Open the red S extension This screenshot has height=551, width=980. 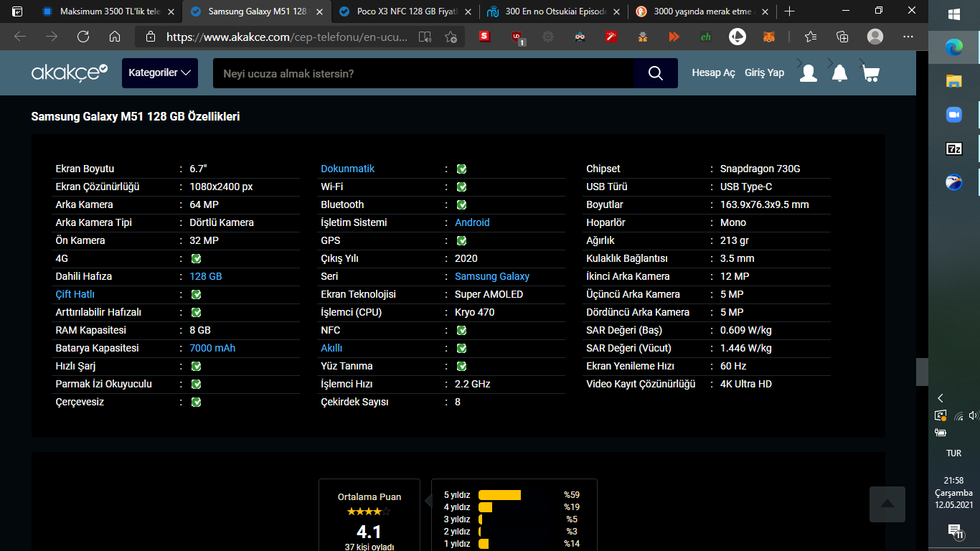[x=484, y=37]
